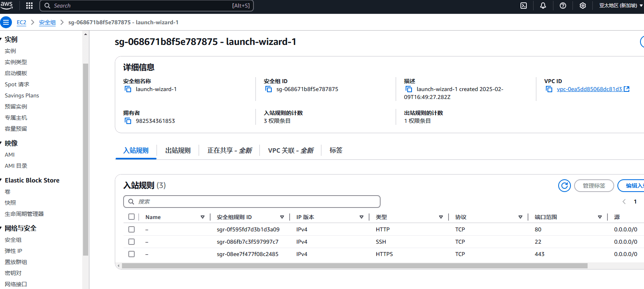Image resolution: width=644 pixels, height=289 pixels.
Task: Refresh the inbound rules list
Action: click(x=565, y=186)
